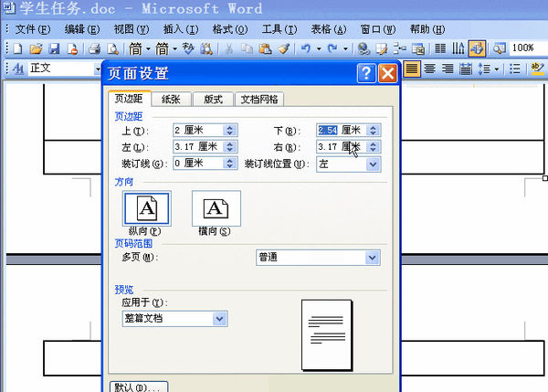Print the document using the printer icon

click(94, 48)
